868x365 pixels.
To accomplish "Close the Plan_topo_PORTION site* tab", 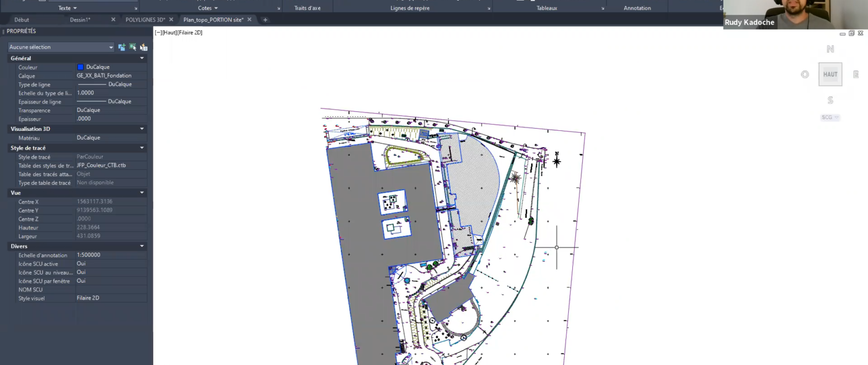I will coord(249,20).
